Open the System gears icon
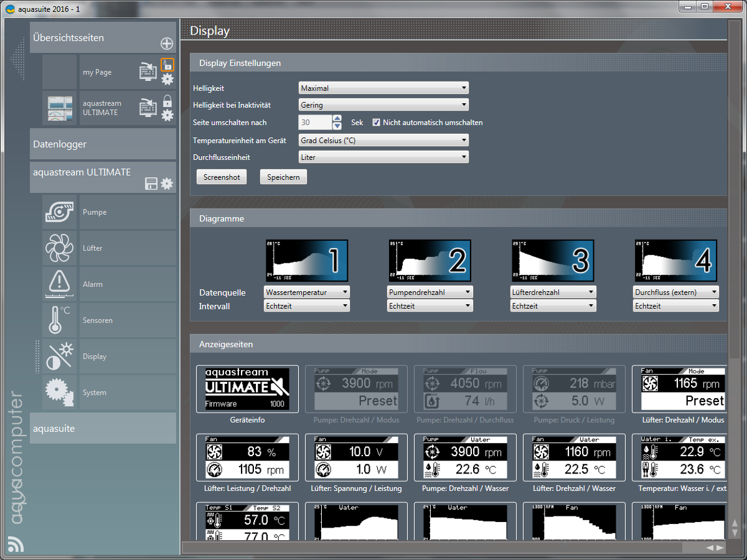 [x=60, y=393]
